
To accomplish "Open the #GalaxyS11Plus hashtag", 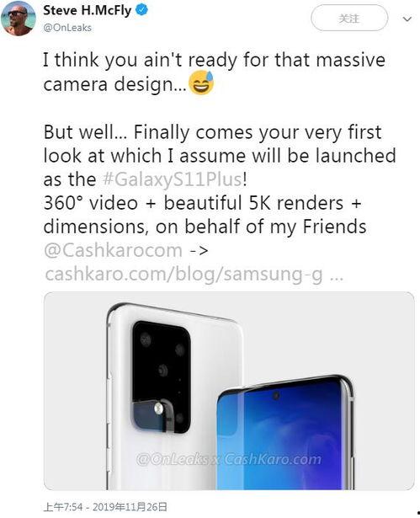I will pos(173,179).
